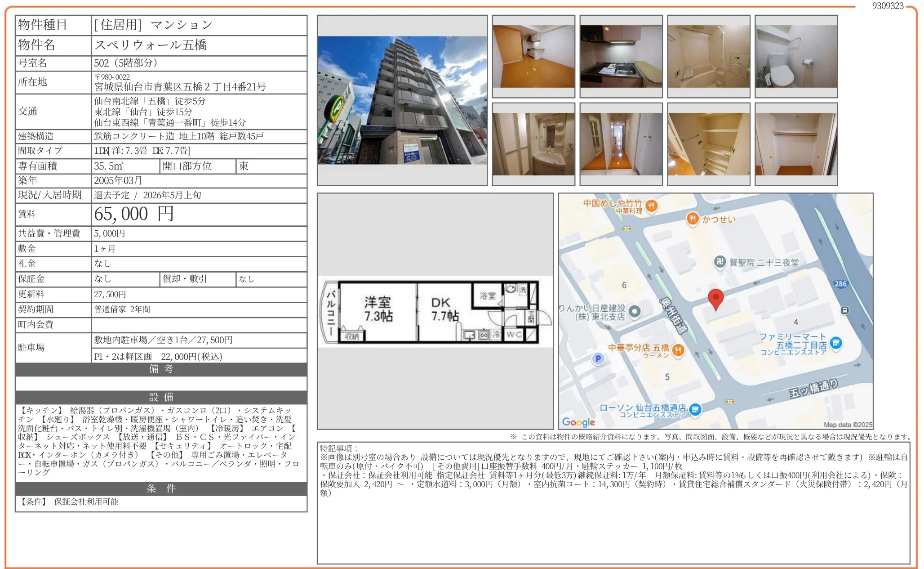Open the kitchen sink photo thumbnail
The height and width of the screenshot is (569, 924).
(x=621, y=56)
